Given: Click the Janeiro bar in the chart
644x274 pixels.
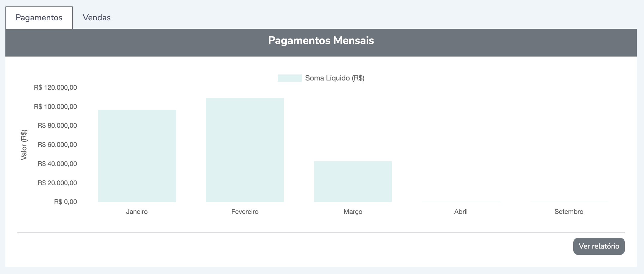Looking at the screenshot, I should (x=137, y=156).
